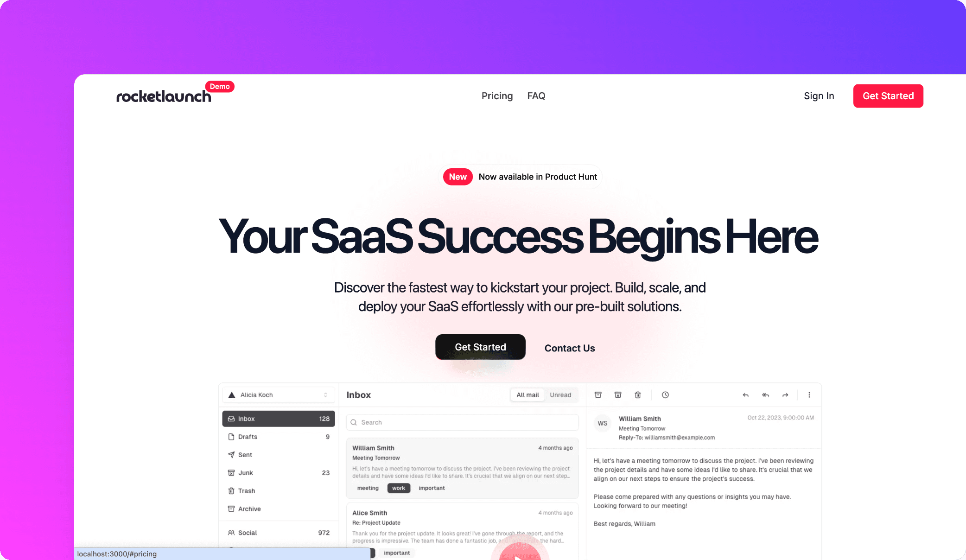Click the reply-all icon in email toolbar
This screenshot has height=560, width=966.
click(x=766, y=395)
